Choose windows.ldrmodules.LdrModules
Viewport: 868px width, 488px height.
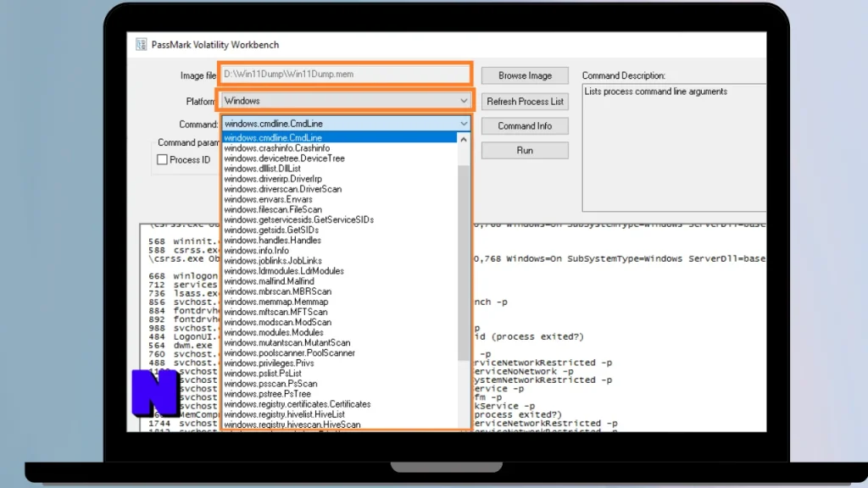pos(340,271)
